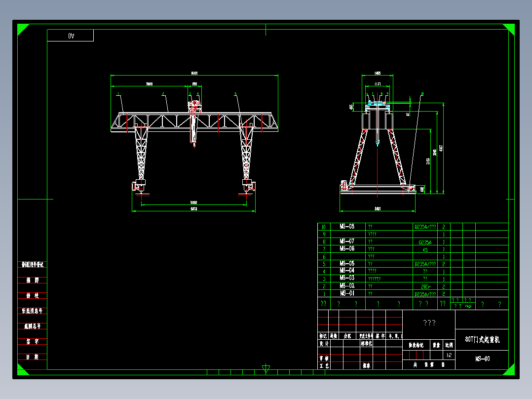Click the 5068 dimension under the front view
Image resolution: width=532 pixels, height=399 pixels.
pyautogui.click(x=194, y=203)
